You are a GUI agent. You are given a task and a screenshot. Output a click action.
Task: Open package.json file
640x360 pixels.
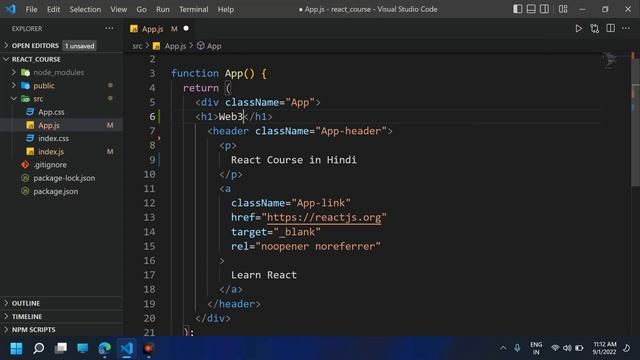[x=56, y=191]
